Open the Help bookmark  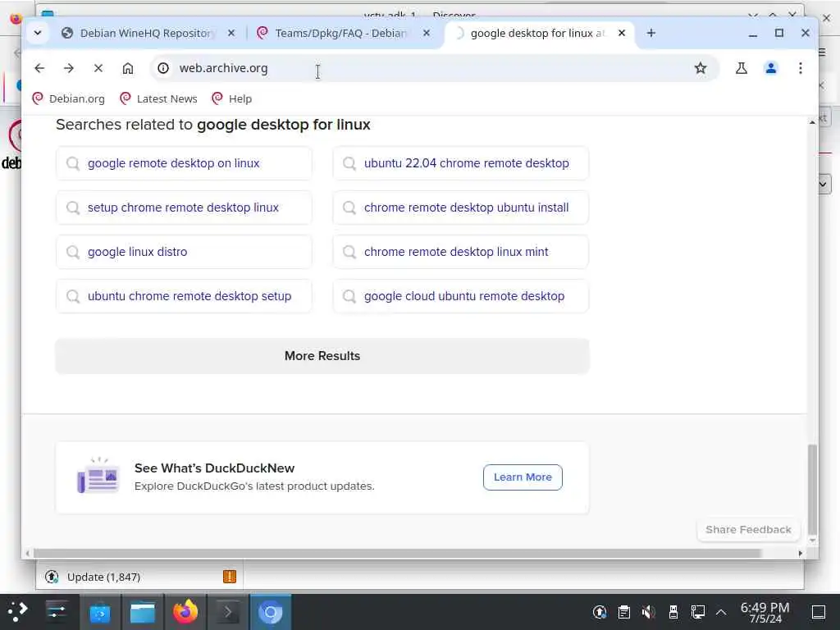(232, 98)
